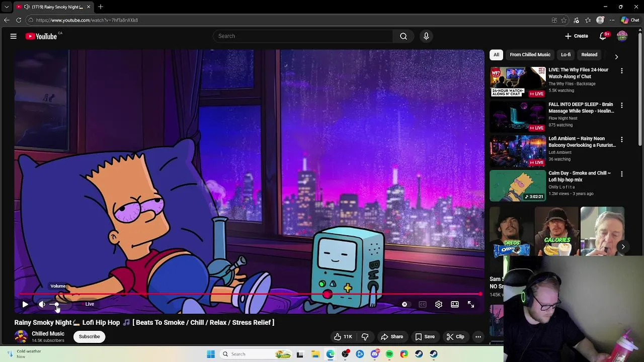Click the Windows taskbar search box
The height and width of the screenshot is (362, 644).
click(256, 354)
